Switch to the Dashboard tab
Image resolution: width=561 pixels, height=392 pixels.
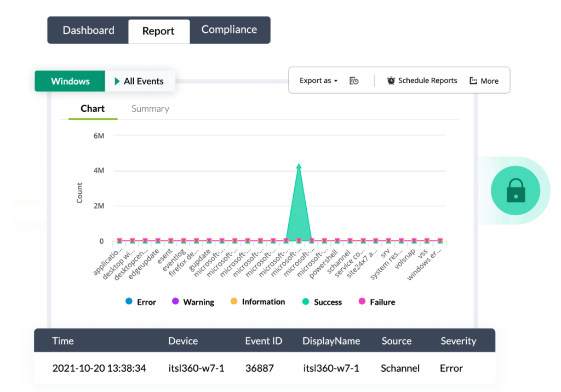(89, 30)
